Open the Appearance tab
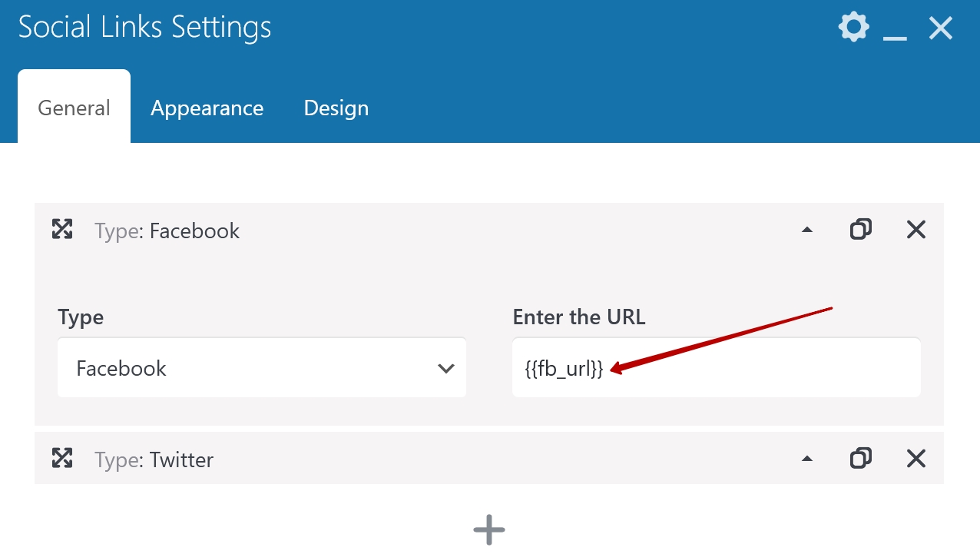Screen dimensions: 980x554 (x=207, y=108)
